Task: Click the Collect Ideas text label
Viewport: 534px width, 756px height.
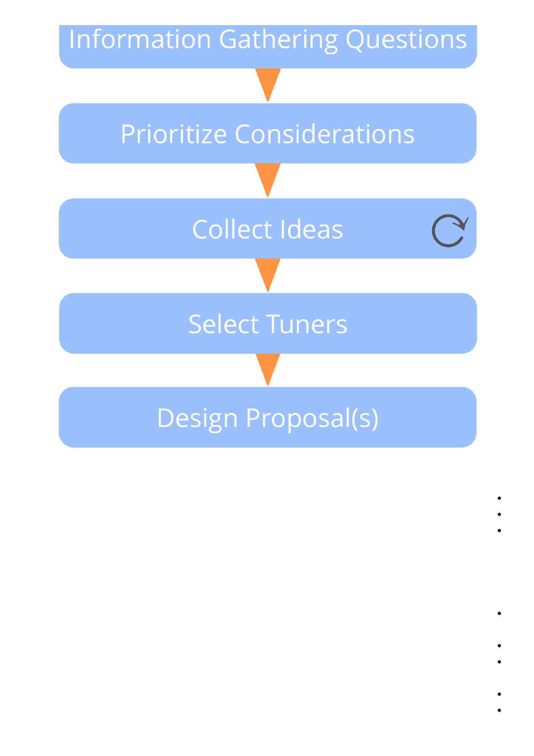Action: point(267,229)
